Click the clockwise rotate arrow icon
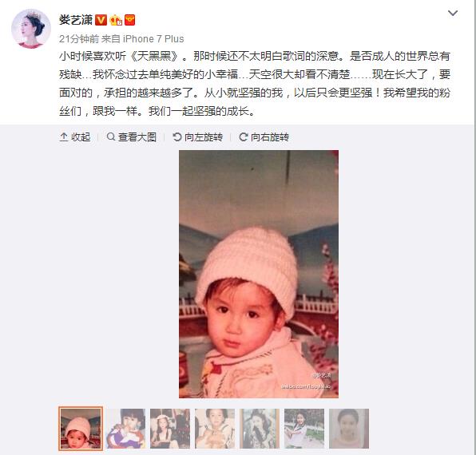 [x=244, y=137]
